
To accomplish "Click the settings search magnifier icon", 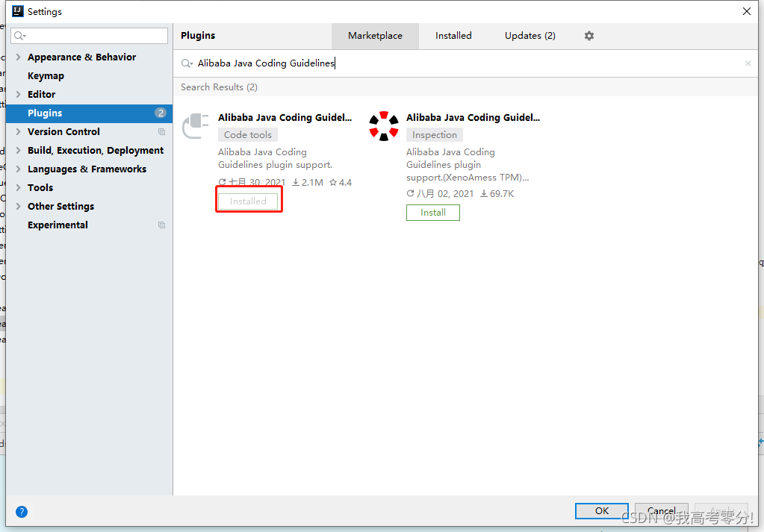I will (x=19, y=36).
